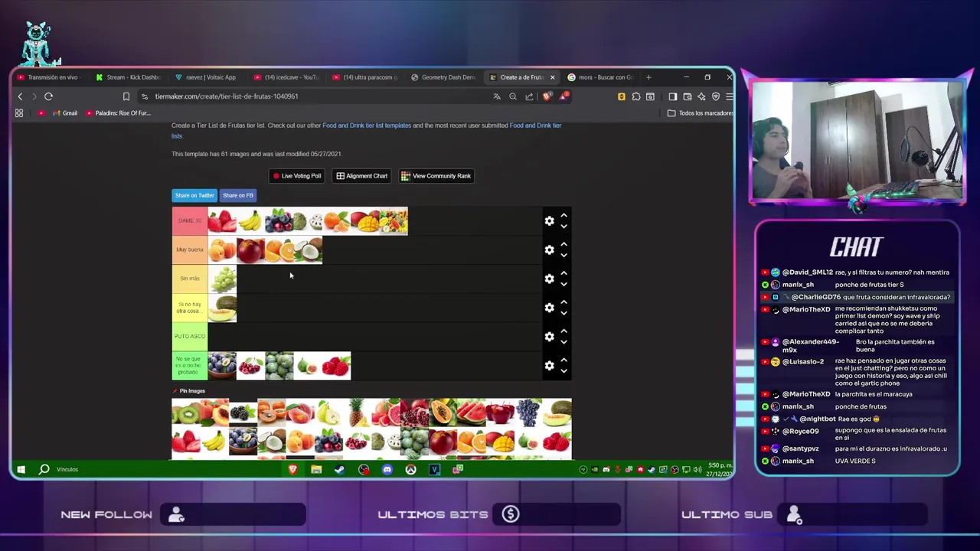980x551 pixels.
Task: Open Discord from the taskbar
Action: (x=387, y=469)
